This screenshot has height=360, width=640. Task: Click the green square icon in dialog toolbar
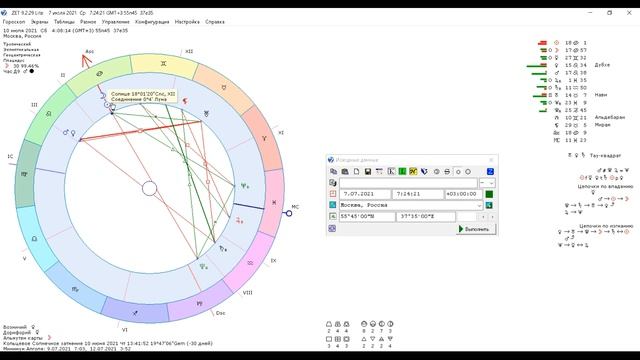click(402, 172)
